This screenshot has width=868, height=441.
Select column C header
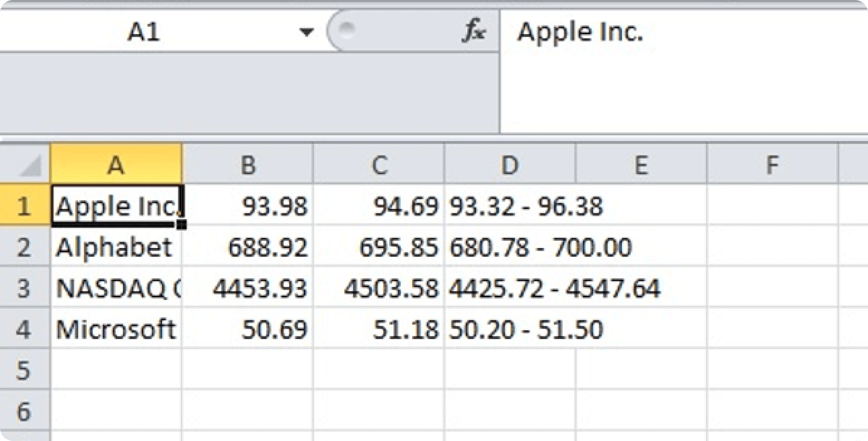[x=379, y=164]
